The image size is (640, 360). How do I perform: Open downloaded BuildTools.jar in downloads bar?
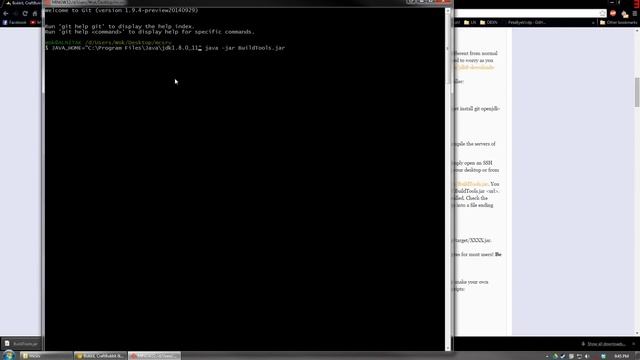[x=21, y=344]
